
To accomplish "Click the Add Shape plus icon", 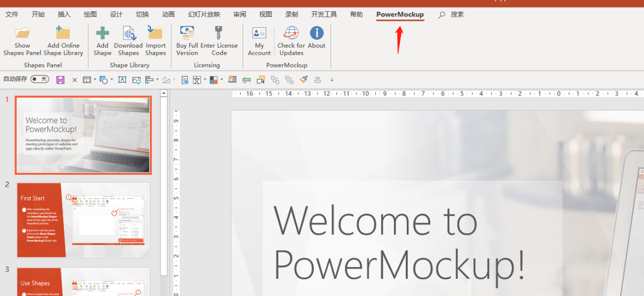I will 103,33.
